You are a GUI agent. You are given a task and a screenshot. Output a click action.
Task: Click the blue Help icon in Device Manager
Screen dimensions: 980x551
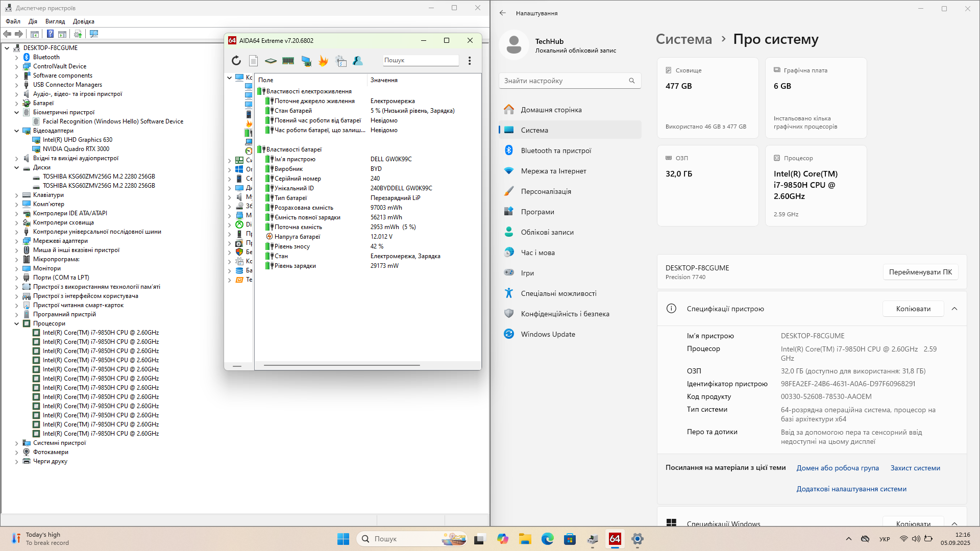50,34
